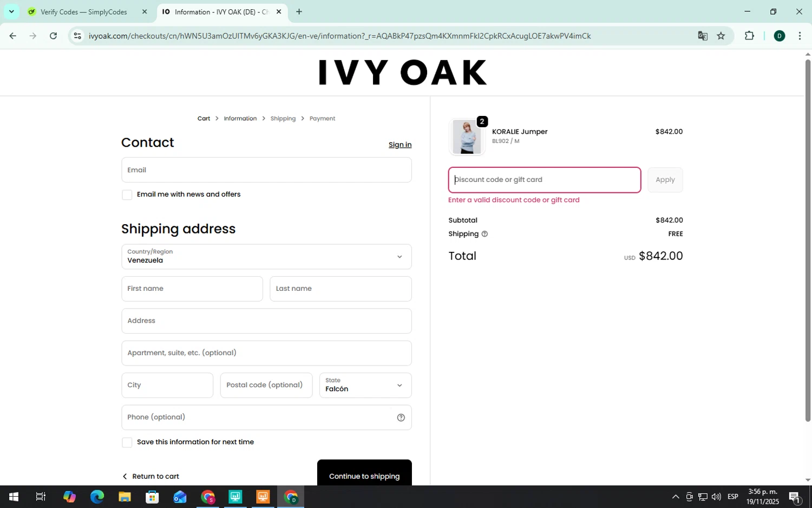
Task: Open the Chrome profile avatar D
Action: pyautogui.click(x=780, y=36)
